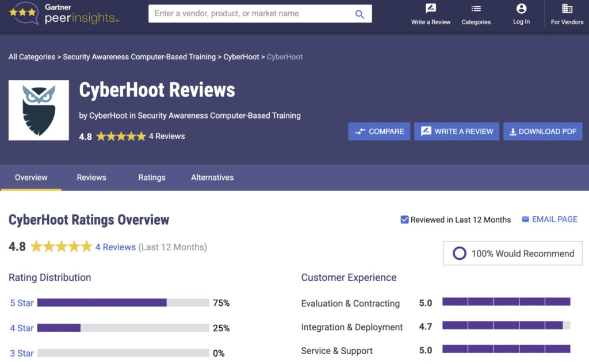Click the 5 Star rating filter

pos(22,303)
